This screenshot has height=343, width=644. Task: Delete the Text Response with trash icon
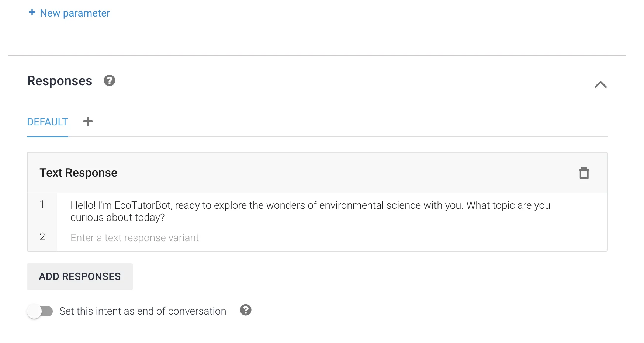point(584,173)
